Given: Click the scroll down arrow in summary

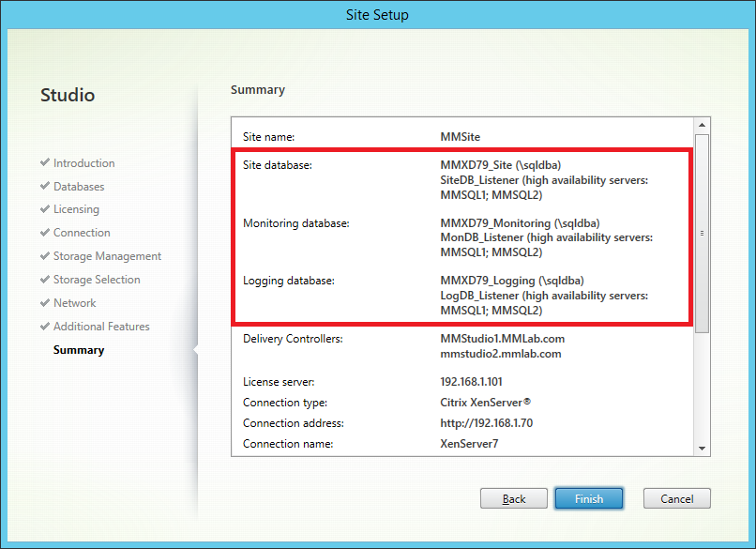Looking at the screenshot, I should coord(702,449).
